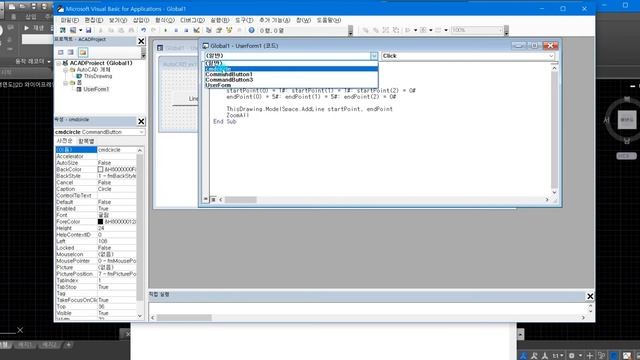Click the Insert UserForm toolbar icon
Image resolution: width=640 pixels, height=360 pixels.
pos(73,30)
